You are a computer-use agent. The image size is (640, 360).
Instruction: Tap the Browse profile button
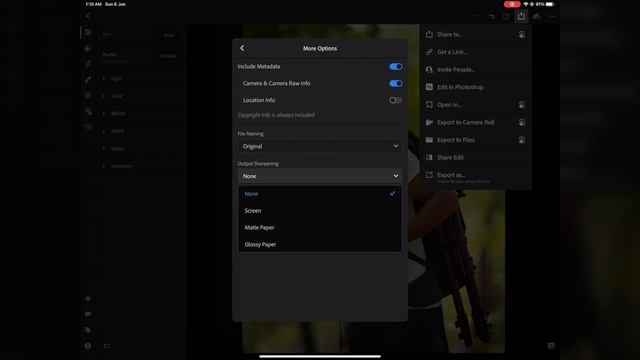169,56
